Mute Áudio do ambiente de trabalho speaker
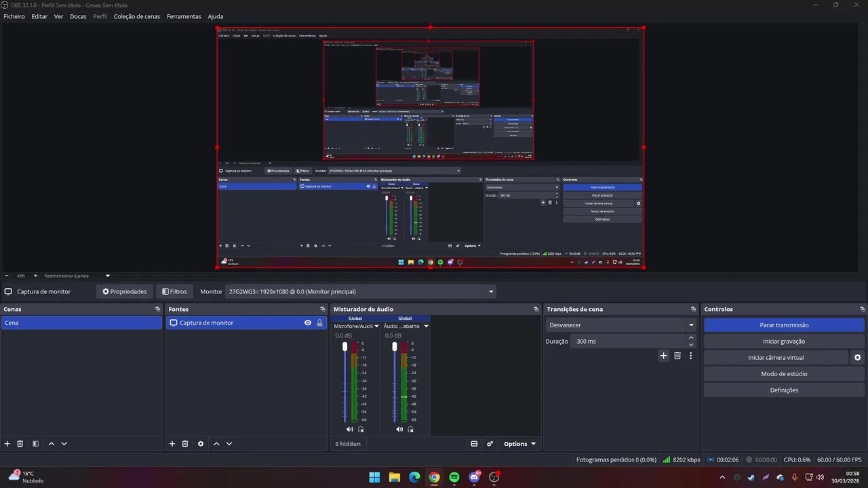Image resolution: width=868 pixels, height=488 pixels. point(399,429)
